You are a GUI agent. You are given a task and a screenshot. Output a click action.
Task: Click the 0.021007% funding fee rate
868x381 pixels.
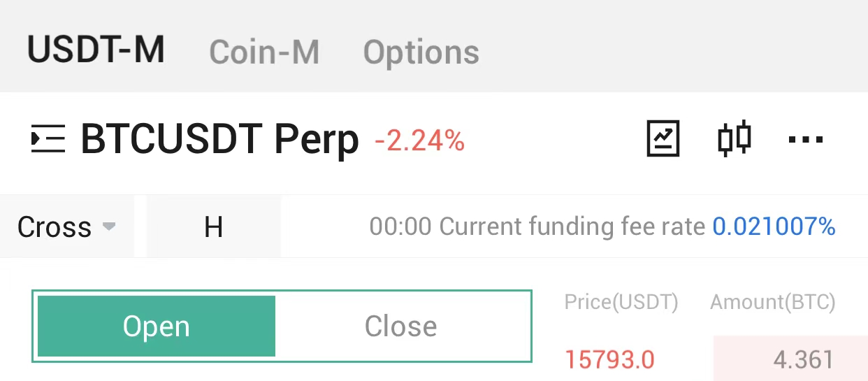(x=774, y=227)
